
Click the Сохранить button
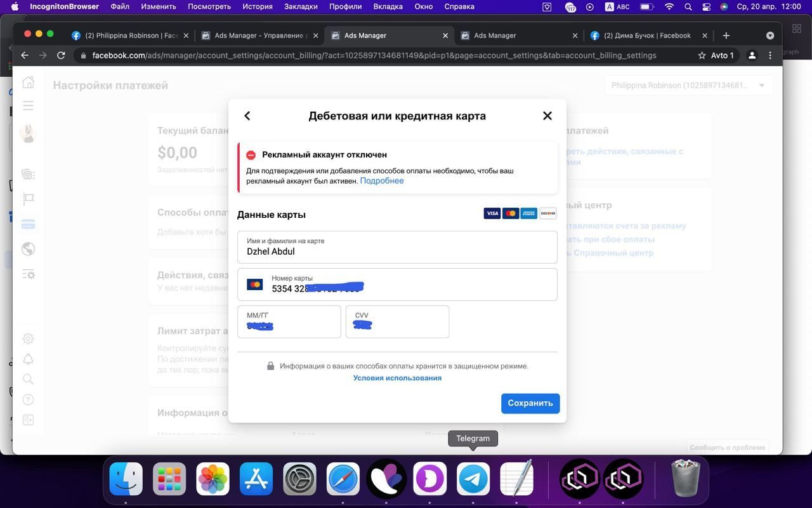pyautogui.click(x=530, y=403)
